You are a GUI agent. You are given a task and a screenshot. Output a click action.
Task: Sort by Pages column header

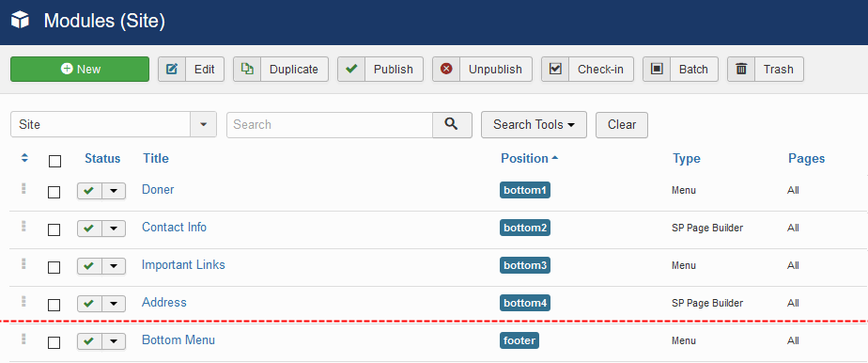click(807, 159)
